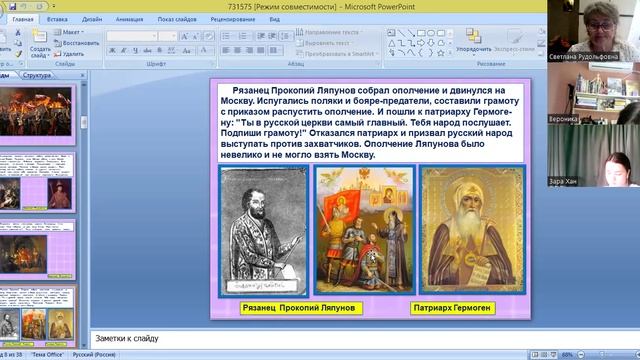Switch to the Структура outline pane tab
640x360 pixels.
(37, 75)
